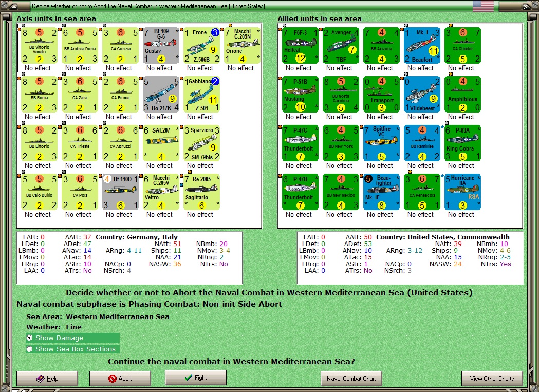Select the Bf 109 G-6 Gustav fighter counter
The image size is (539, 392).
pyautogui.click(x=161, y=45)
